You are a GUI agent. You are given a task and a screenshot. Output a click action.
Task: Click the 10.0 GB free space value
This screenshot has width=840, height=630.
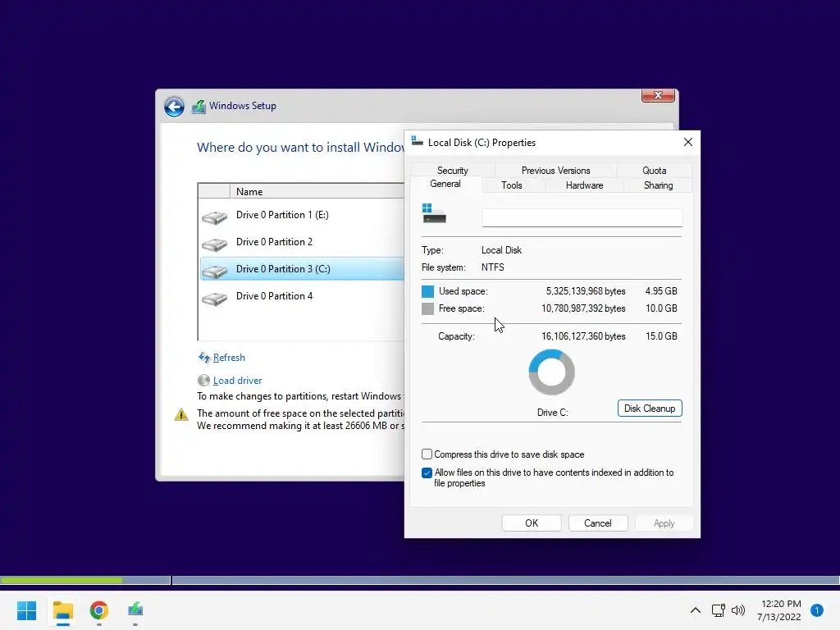coord(661,308)
